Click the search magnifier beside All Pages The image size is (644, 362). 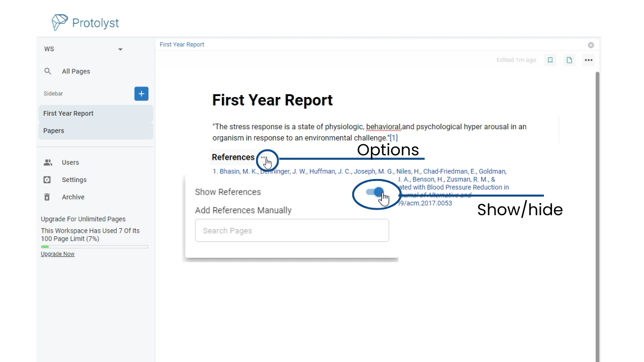(x=48, y=71)
